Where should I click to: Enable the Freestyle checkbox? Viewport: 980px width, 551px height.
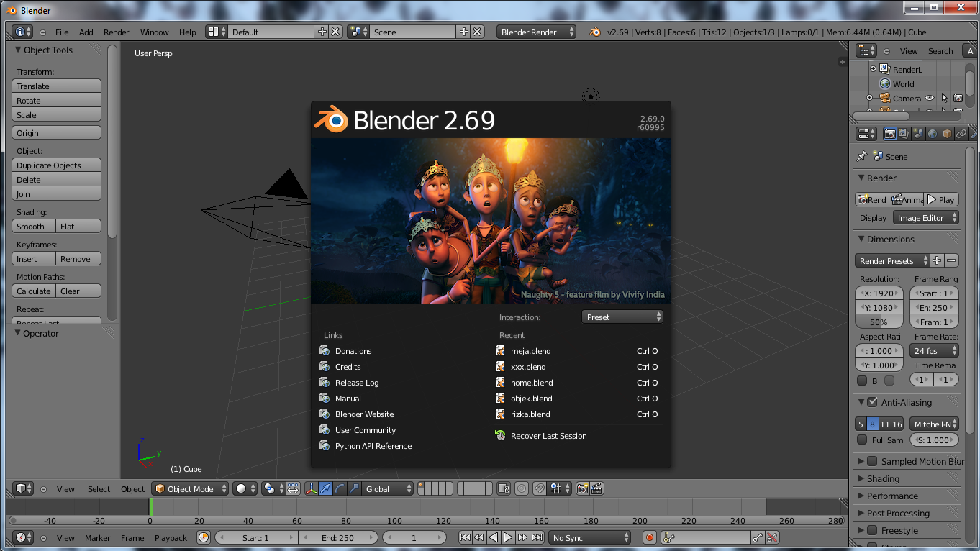click(872, 530)
